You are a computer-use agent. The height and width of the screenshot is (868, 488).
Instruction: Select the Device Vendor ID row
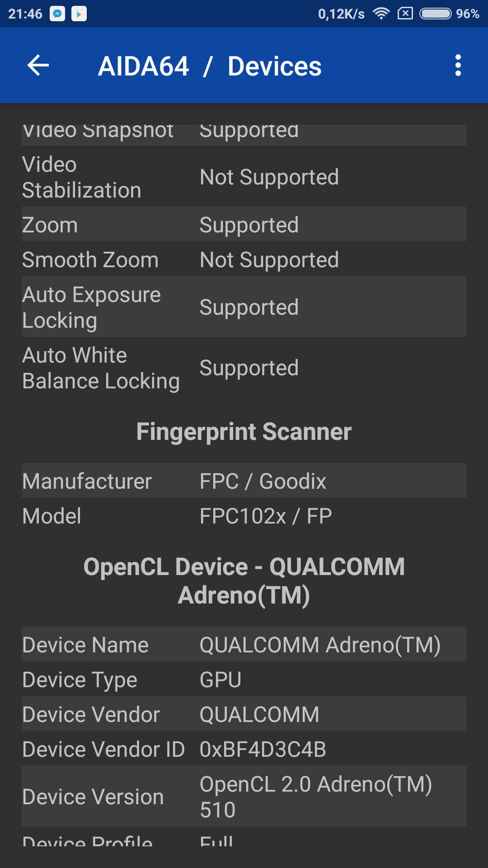tap(244, 749)
